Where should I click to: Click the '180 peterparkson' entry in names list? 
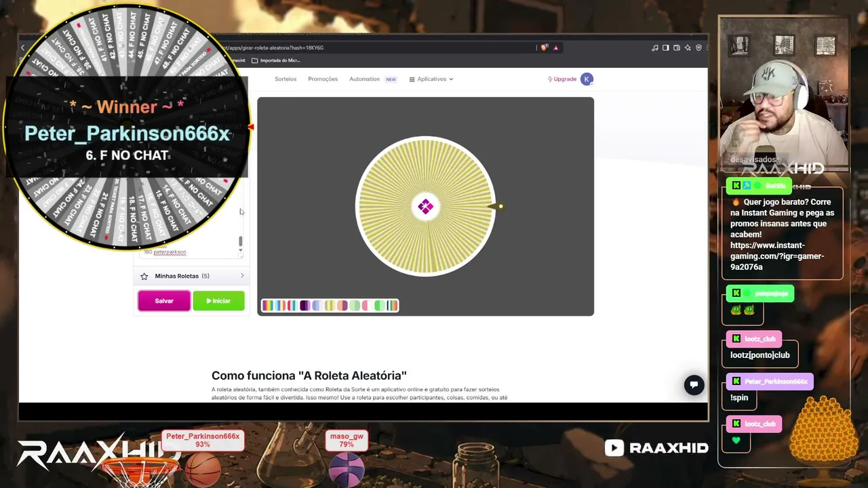[x=165, y=252]
